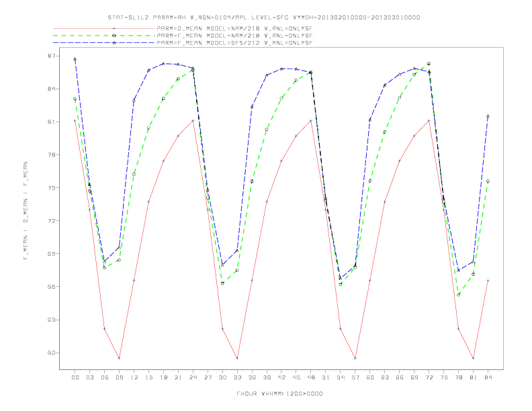Click forecast hour 27 on the x-axis
The height and width of the screenshot is (411, 532).
(x=208, y=377)
